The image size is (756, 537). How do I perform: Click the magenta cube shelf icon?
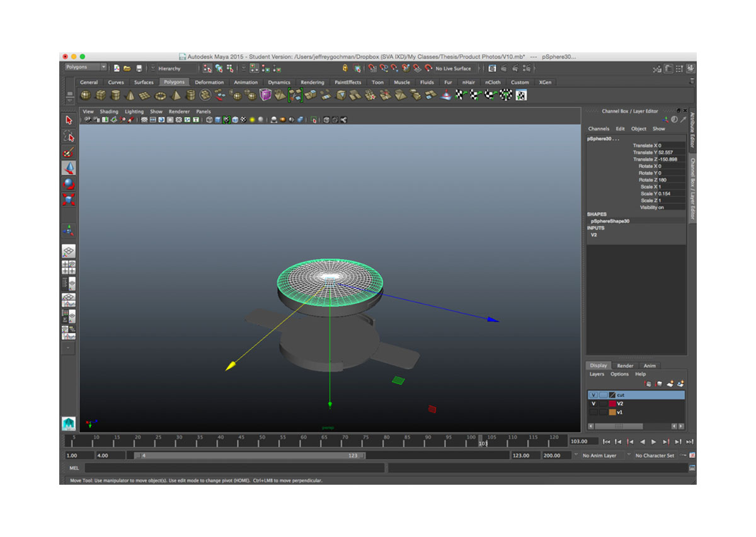click(265, 95)
